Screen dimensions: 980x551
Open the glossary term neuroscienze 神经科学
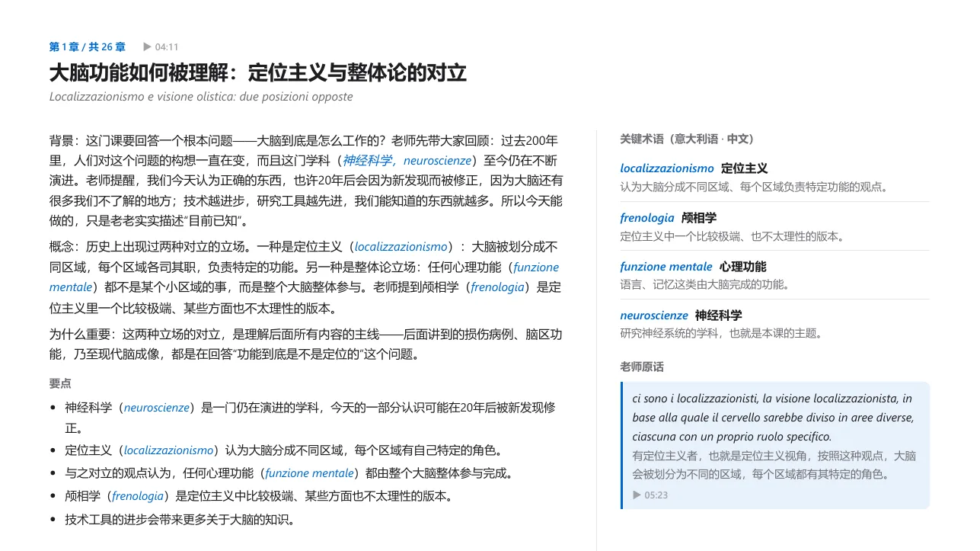pyautogui.click(x=681, y=316)
